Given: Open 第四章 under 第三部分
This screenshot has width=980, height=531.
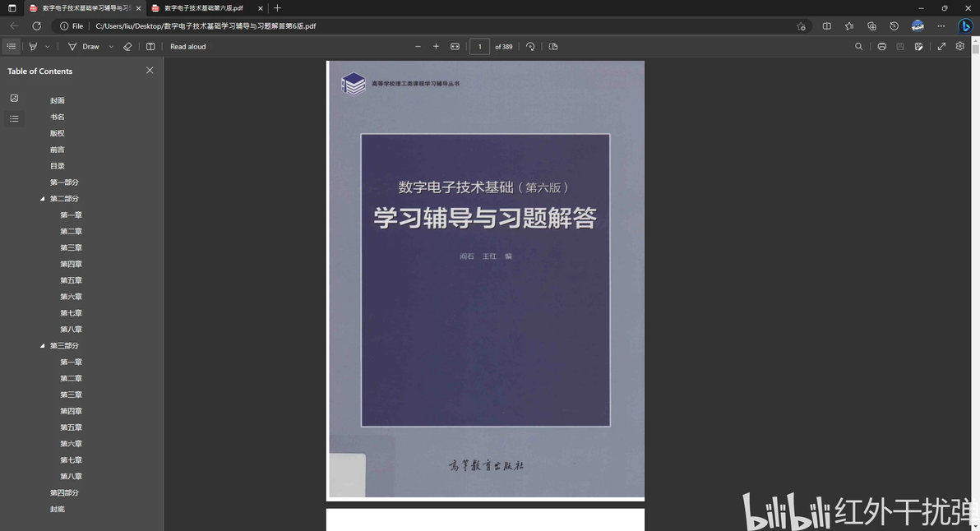Looking at the screenshot, I should pos(72,411).
